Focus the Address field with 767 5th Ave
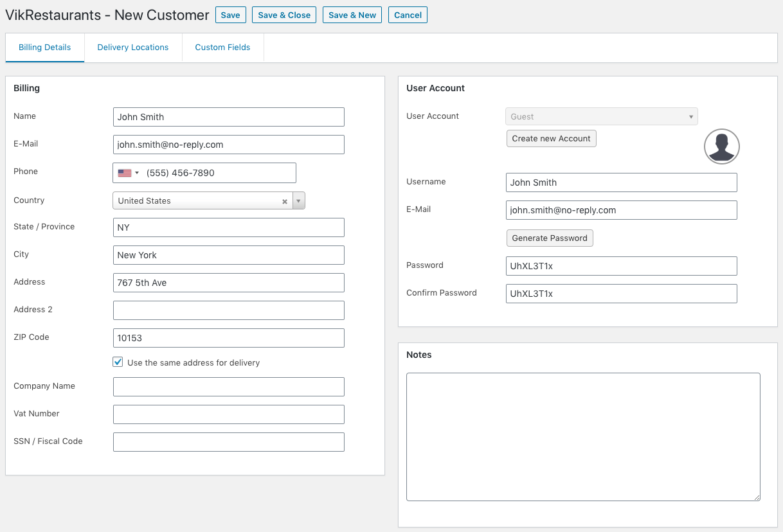Viewport: 783px width, 532px height. point(229,283)
